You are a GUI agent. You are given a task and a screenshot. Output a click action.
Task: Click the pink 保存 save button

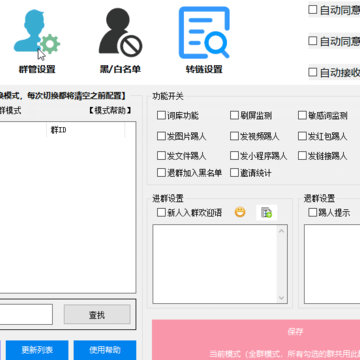pos(256,340)
